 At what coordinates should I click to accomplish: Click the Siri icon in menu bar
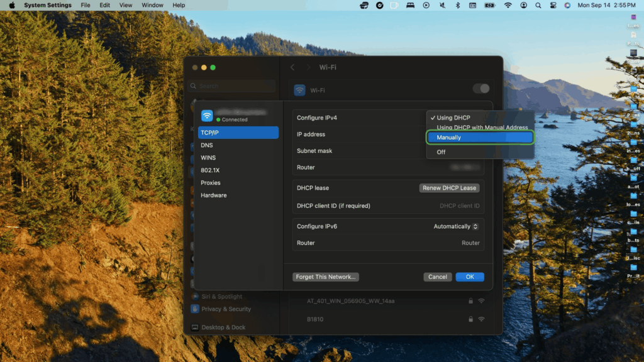pyautogui.click(x=568, y=5)
